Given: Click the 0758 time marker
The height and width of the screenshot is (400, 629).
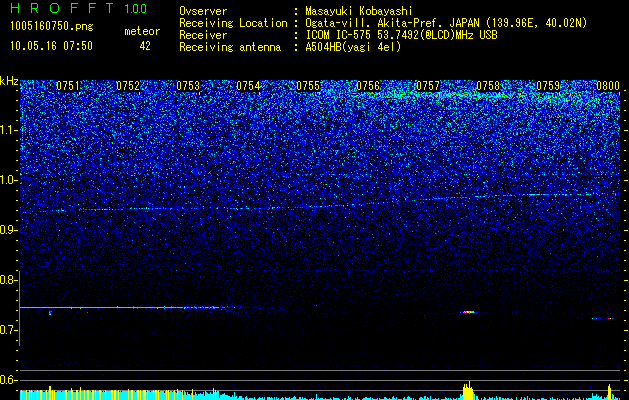Looking at the screenshot, I should (x=488, y=86).
